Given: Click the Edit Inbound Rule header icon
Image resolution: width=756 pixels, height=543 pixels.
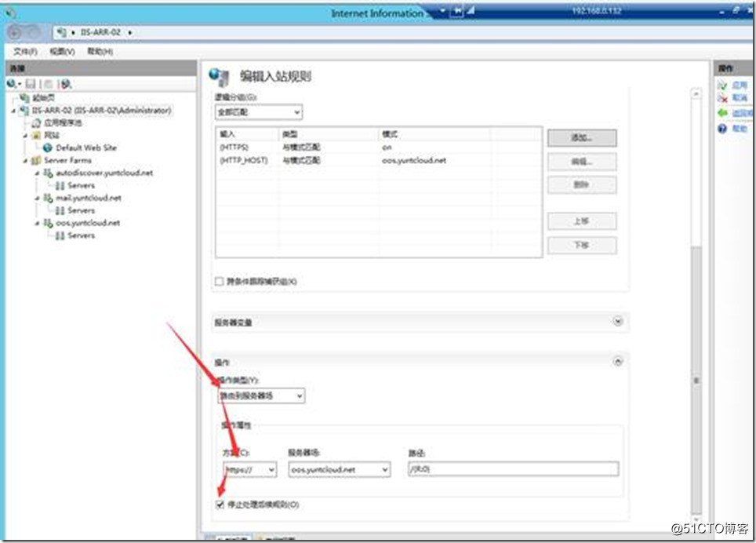Looking at the screenshot, I should coord(220,77).
